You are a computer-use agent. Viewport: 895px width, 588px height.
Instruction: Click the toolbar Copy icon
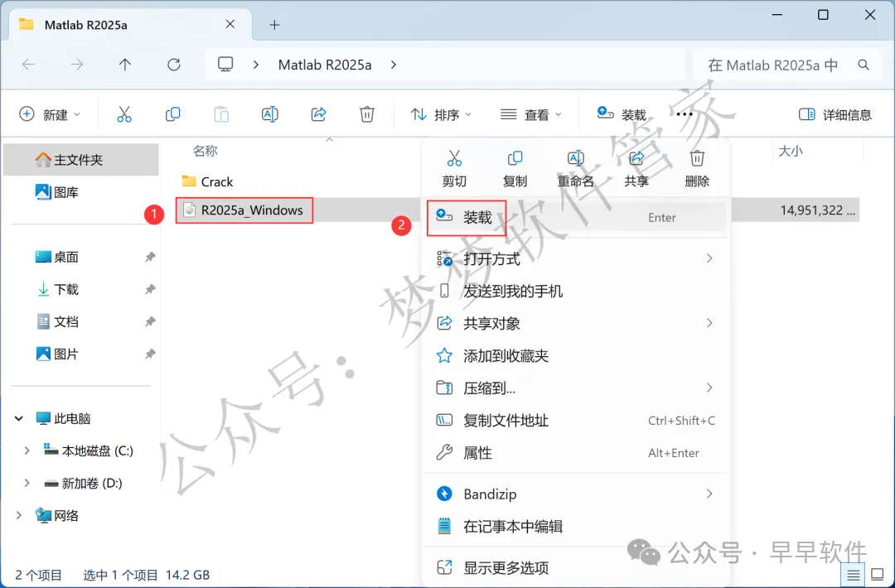pyautogui.click(x=172, y=114)
